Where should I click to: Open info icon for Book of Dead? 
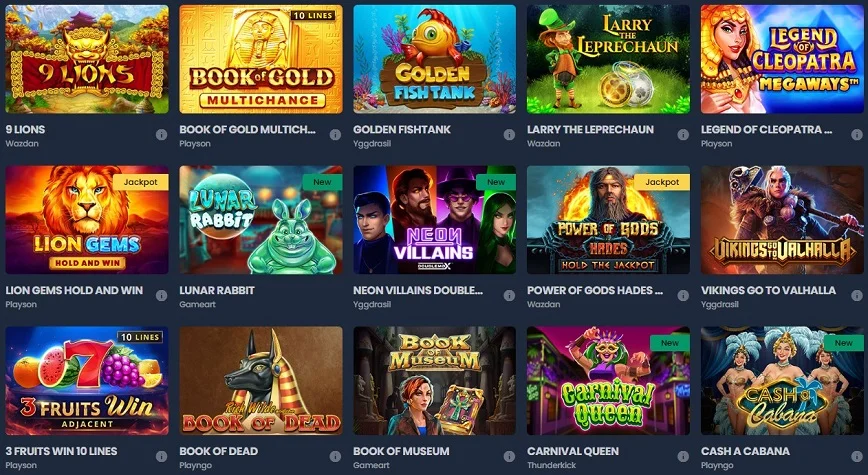point(335,456)
